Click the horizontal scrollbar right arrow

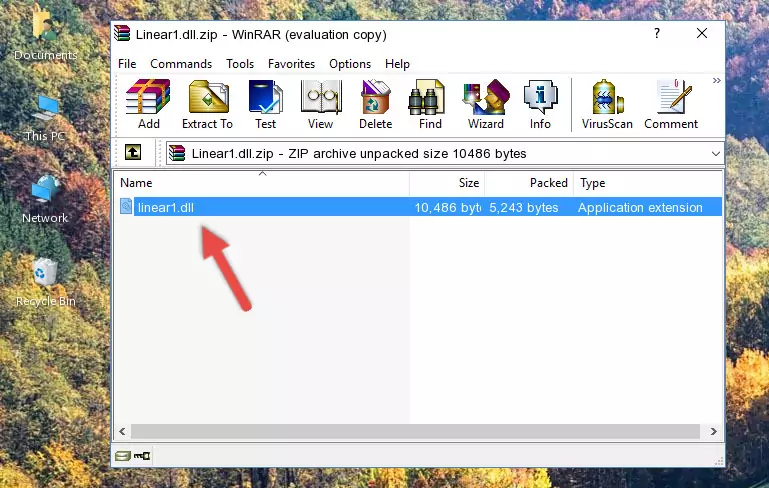pos(714,432)
